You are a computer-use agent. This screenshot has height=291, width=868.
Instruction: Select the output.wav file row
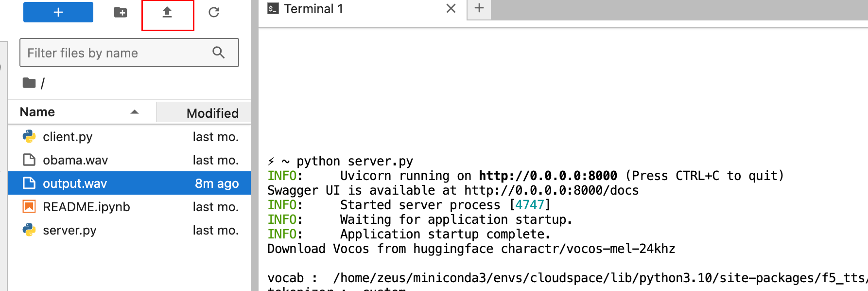coord(75,183)
